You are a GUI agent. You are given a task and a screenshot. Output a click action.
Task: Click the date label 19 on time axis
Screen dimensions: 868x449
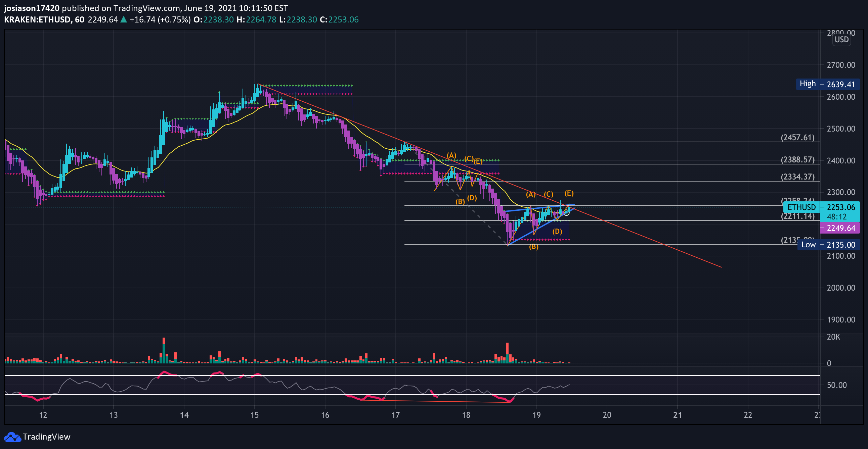[x=536, y=415]
